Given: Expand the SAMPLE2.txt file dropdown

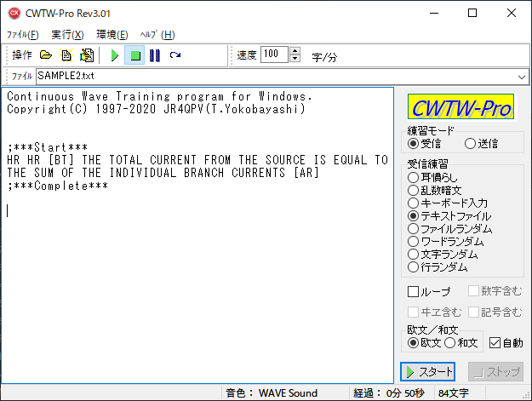Looking at the screenshot, I should click(522, 77).
